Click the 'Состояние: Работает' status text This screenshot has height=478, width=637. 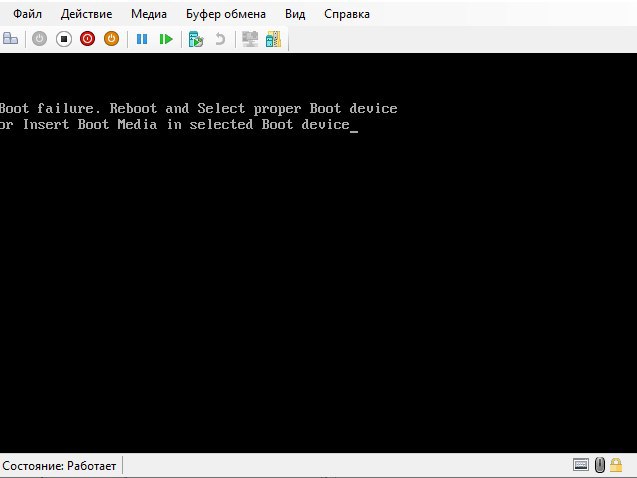point(59,466)
